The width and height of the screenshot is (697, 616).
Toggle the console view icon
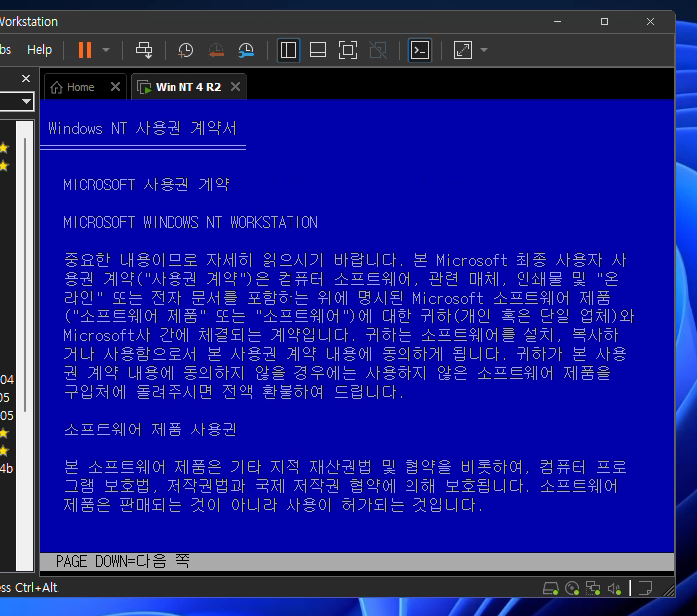pos(420,50)
